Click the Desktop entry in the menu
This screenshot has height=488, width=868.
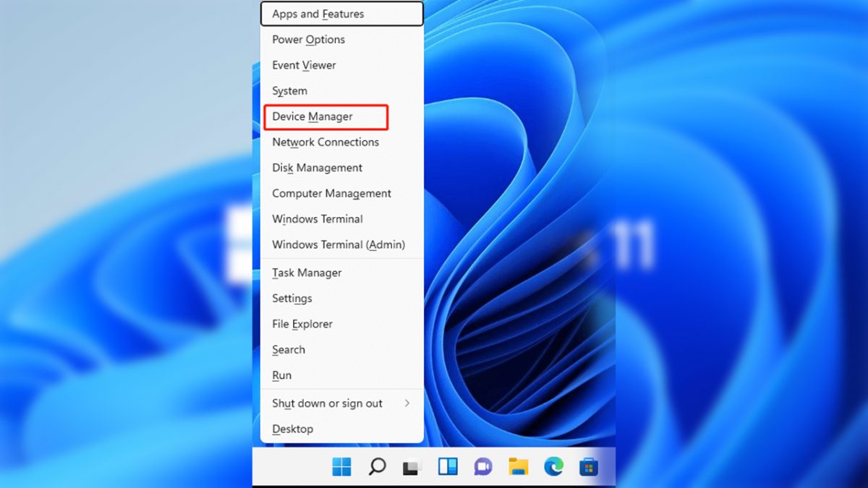(292, 429)
